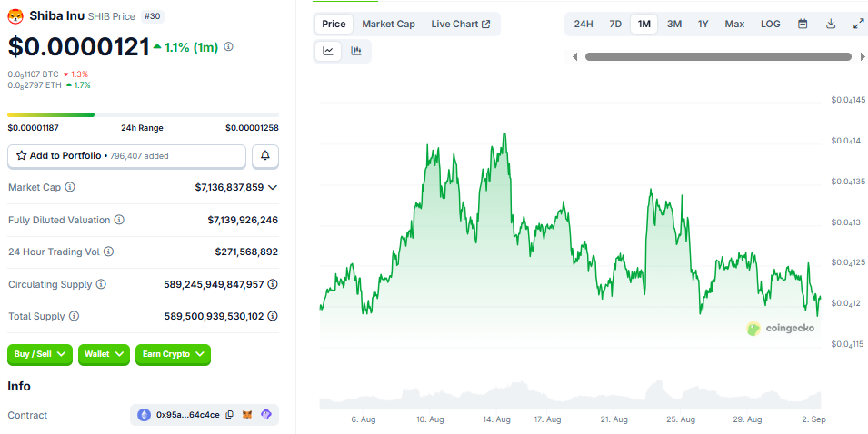Open the 24 Hour Trading Vol info icon
Viewport: 868px width, 434px height.
(x=108, y=252)
